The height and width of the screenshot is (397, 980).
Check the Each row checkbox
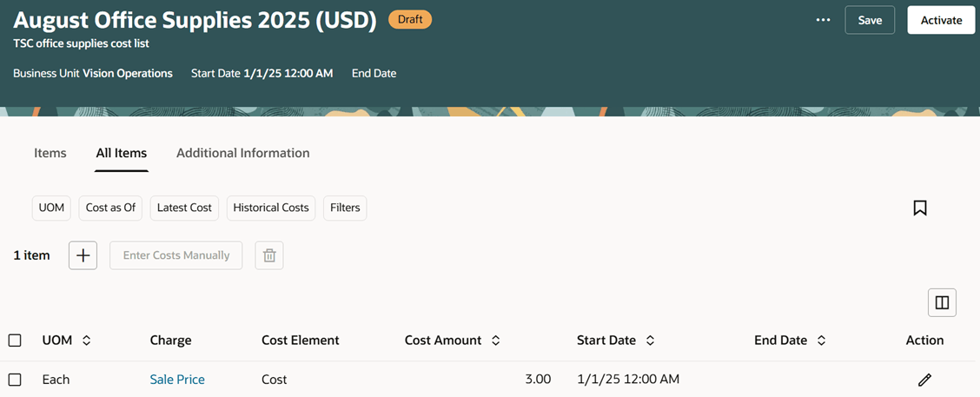pos(15,380)
